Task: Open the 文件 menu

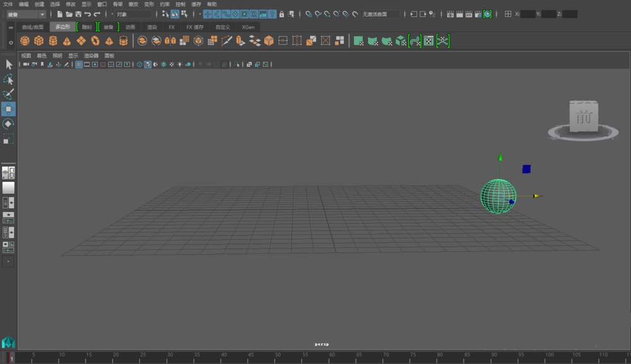Action: click(x=8, y=4)
